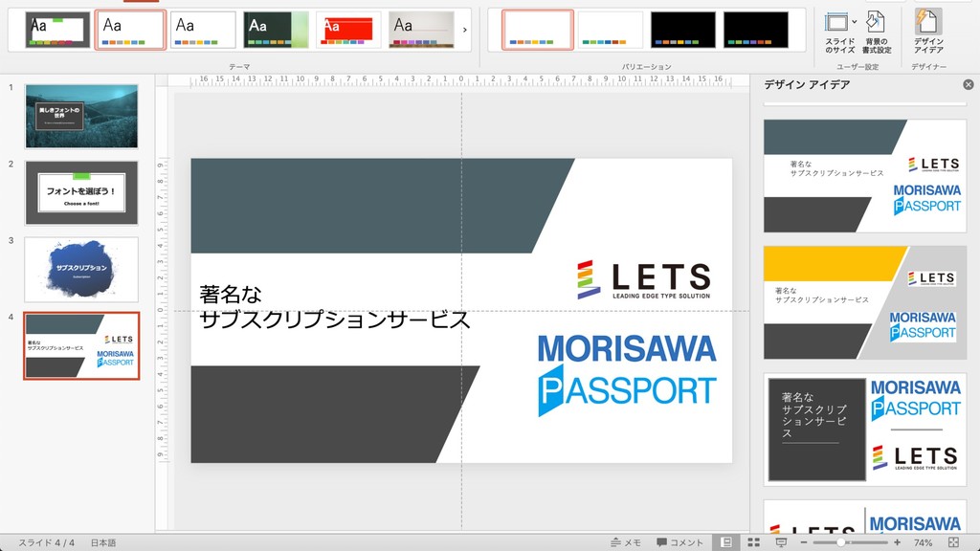
Task: Open the Slide Size (スライドのサイズ) menu
Action: click(x=840, y=32)
